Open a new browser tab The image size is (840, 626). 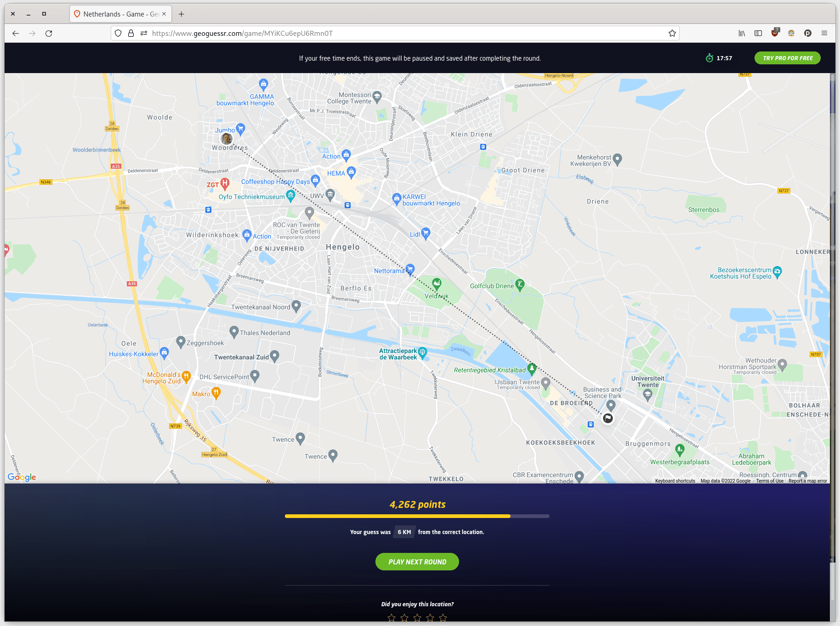tap(182, 14)
